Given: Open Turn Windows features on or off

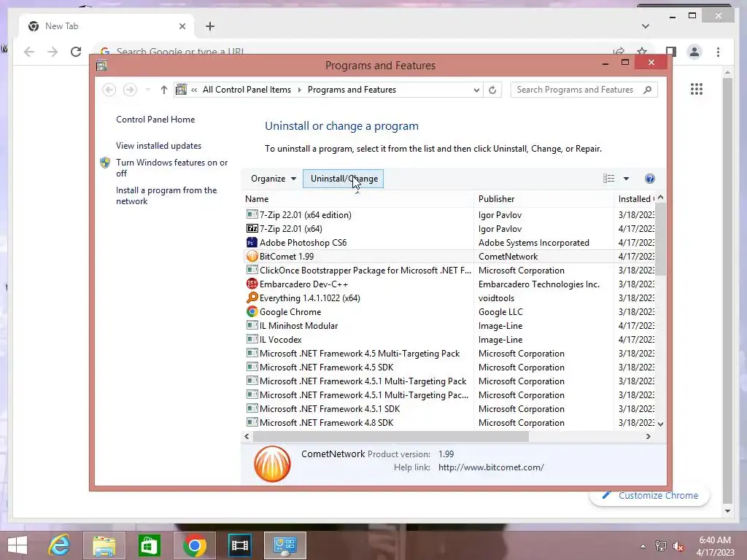Looking at the screenshot, I should (x=172, y=168).
